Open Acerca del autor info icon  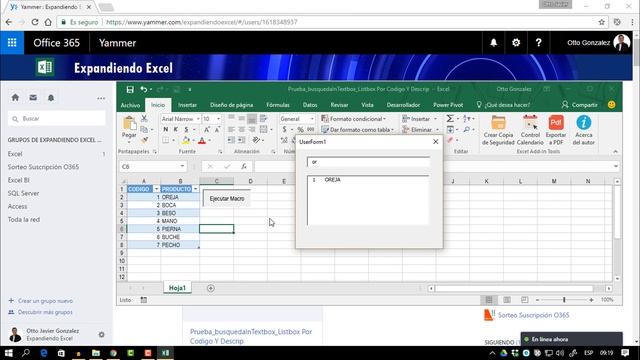point(584,130)
